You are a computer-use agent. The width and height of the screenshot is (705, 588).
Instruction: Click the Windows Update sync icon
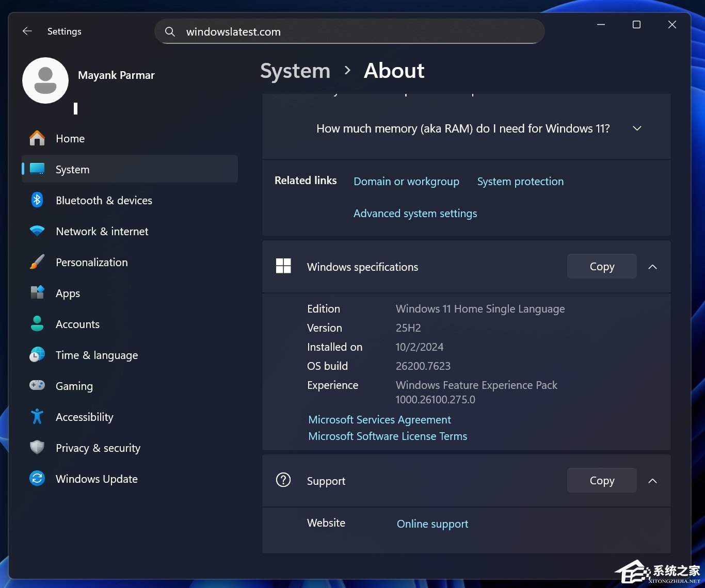click(x=37, y=479)
